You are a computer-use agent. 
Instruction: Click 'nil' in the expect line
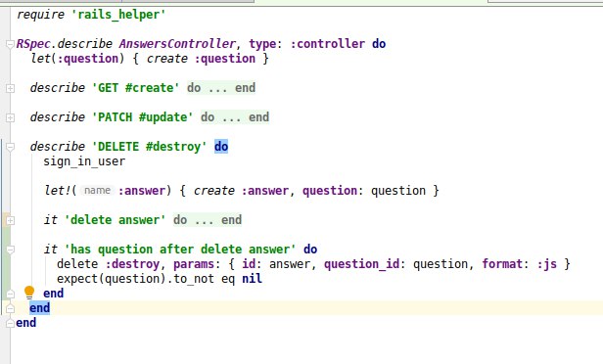coord(252,279)
